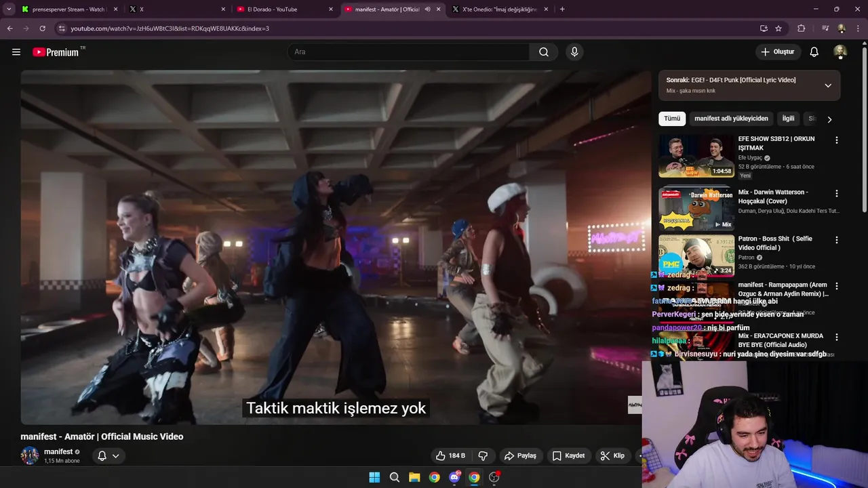Open subscription notification bell dropdown

[x=108, y=455]
